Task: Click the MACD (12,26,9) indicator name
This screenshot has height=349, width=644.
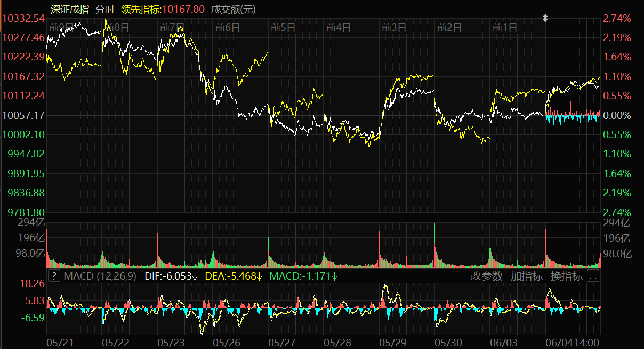Action: 100,276
